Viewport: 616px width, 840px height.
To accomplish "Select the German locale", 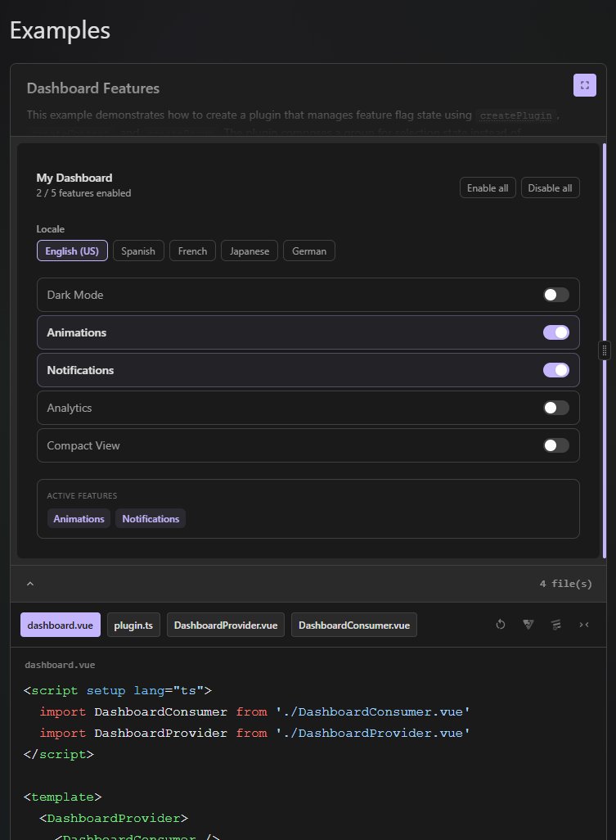I will coord(308,251).
